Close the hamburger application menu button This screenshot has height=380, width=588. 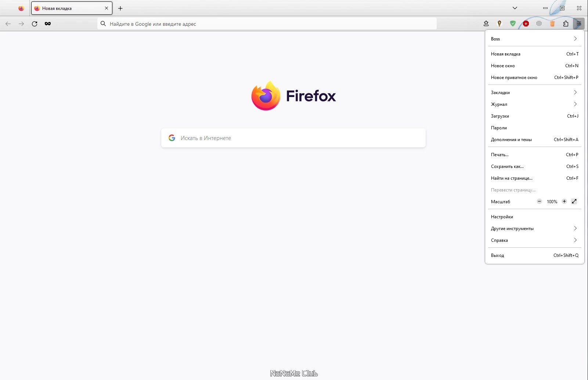tap(579, 24)
